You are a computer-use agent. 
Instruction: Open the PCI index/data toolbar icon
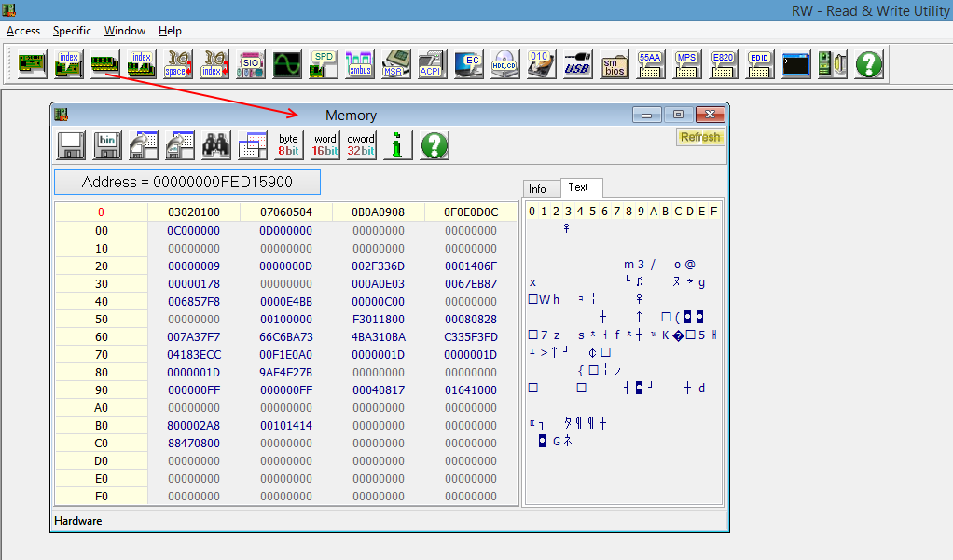pyautogui.click(x=69, y=64)
